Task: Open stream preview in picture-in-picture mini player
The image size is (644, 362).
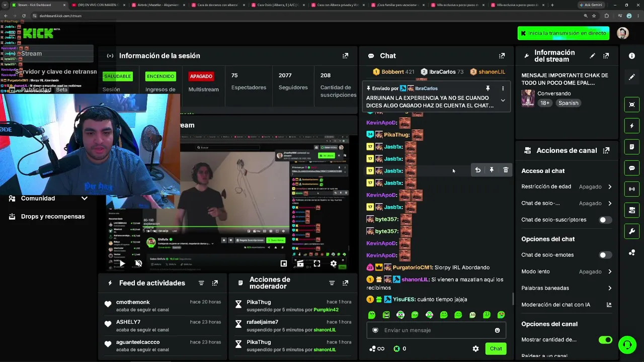Action: tap(284, 263)
